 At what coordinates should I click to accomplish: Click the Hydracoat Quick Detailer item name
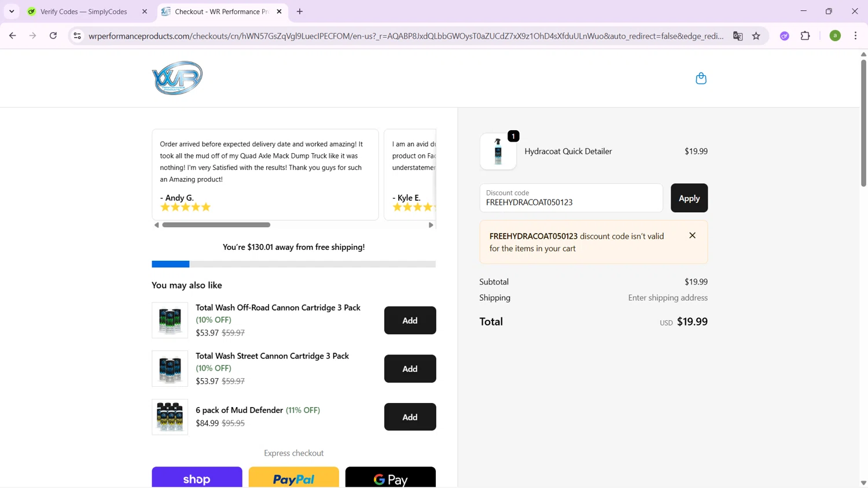point(568,151)
